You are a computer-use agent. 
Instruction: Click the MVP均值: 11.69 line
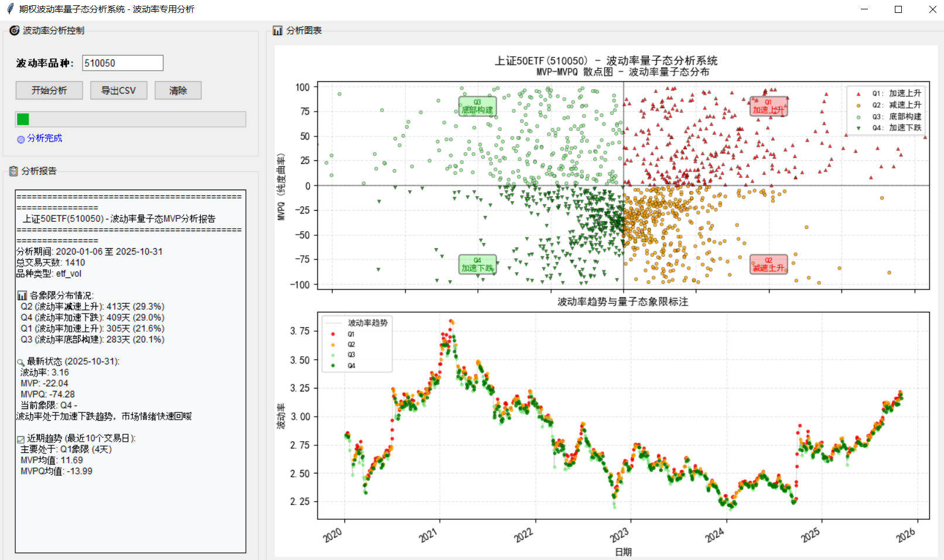(52, 461)
